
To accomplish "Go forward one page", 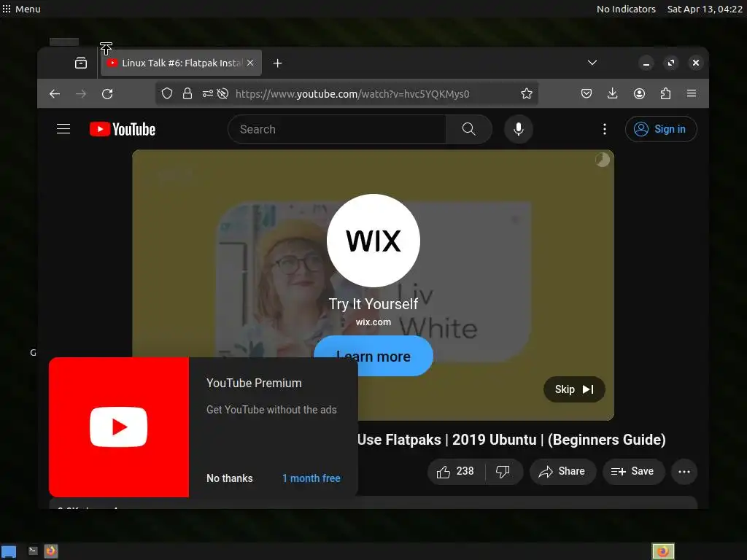I will (x=81, y=94).
